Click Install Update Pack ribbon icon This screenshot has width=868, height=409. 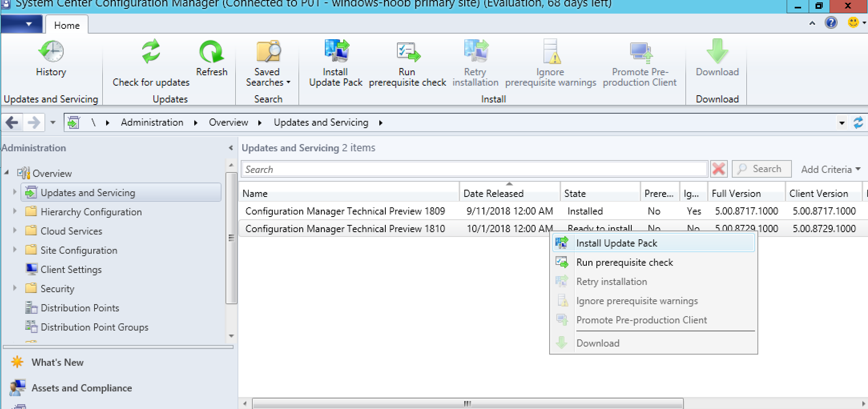tap(336, 63)
